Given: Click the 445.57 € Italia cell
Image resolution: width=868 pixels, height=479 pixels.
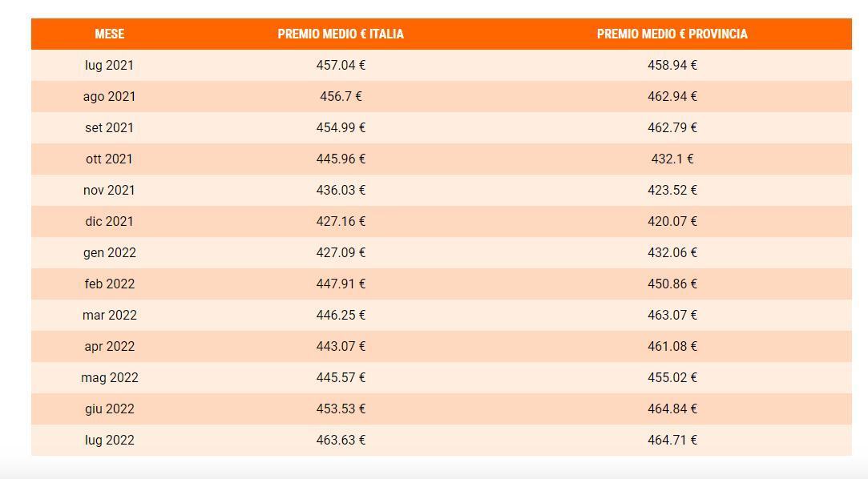Looking at the screenshot, I should [341, 377].
